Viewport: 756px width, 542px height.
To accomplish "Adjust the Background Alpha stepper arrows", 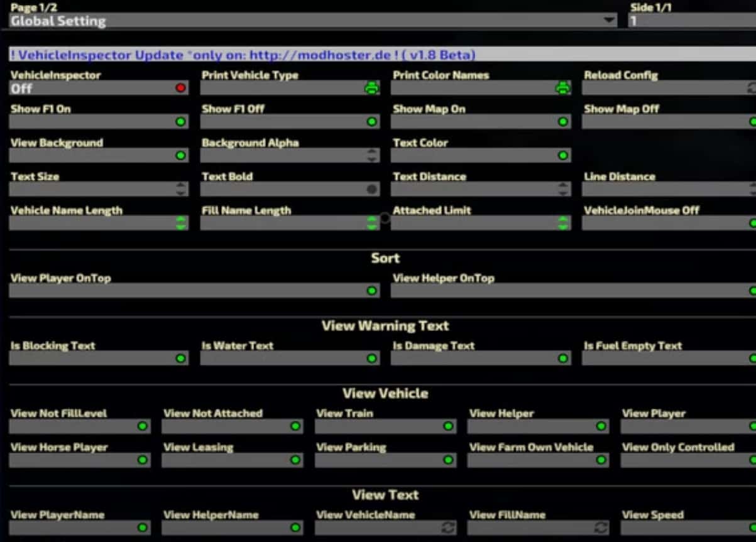I will tap(372, 155).
